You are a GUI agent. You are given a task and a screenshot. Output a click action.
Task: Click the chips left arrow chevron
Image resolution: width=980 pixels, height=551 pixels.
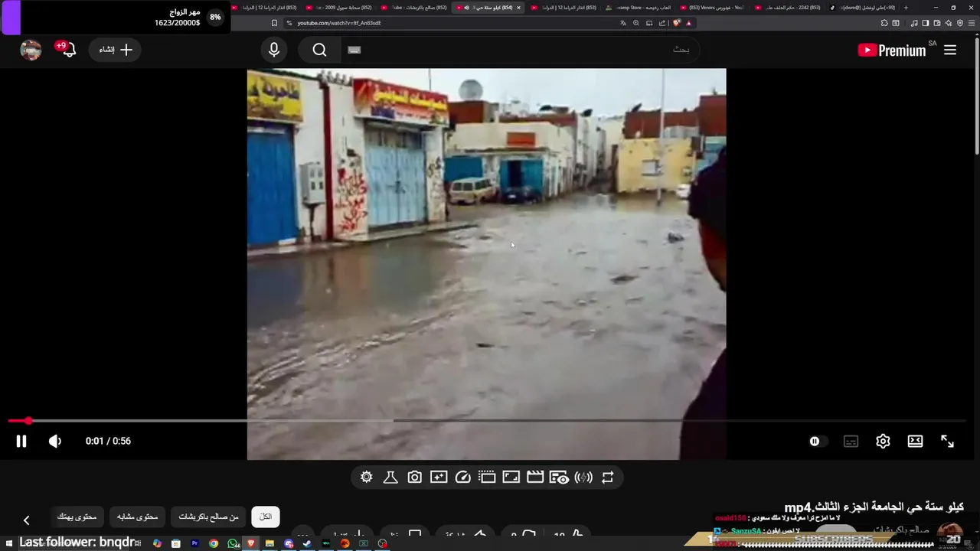tap(26, 520)
